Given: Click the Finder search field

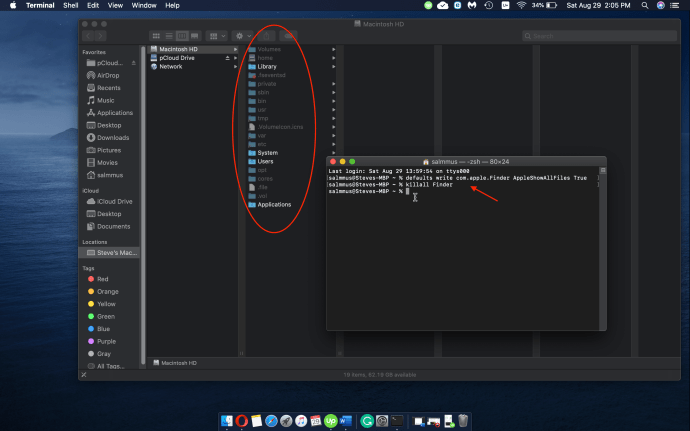Looking at the screenshot, I should tap(599, 36).
